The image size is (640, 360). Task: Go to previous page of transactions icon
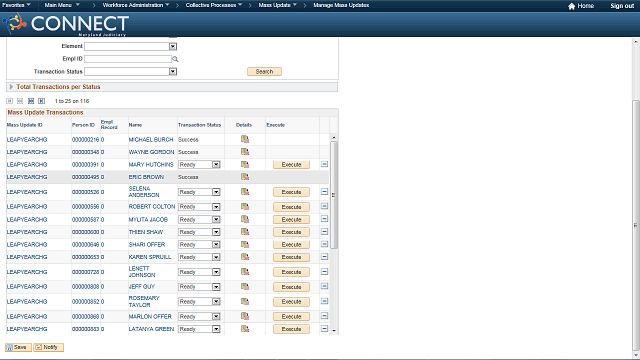[x=20, y=101]
